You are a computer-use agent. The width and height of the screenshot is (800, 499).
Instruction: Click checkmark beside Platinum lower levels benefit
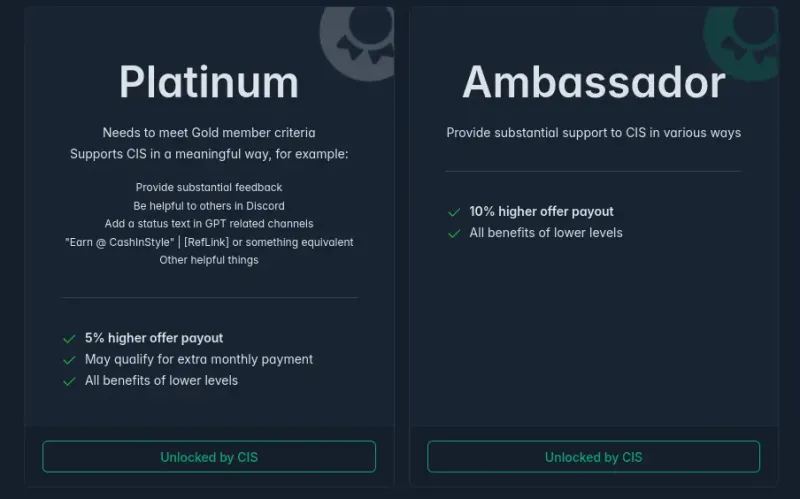69,381
